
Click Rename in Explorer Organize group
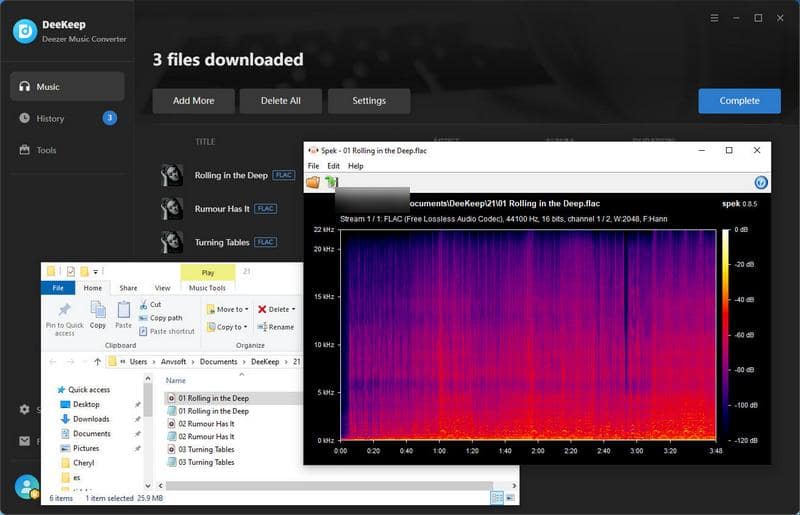(x=276, y=327)
